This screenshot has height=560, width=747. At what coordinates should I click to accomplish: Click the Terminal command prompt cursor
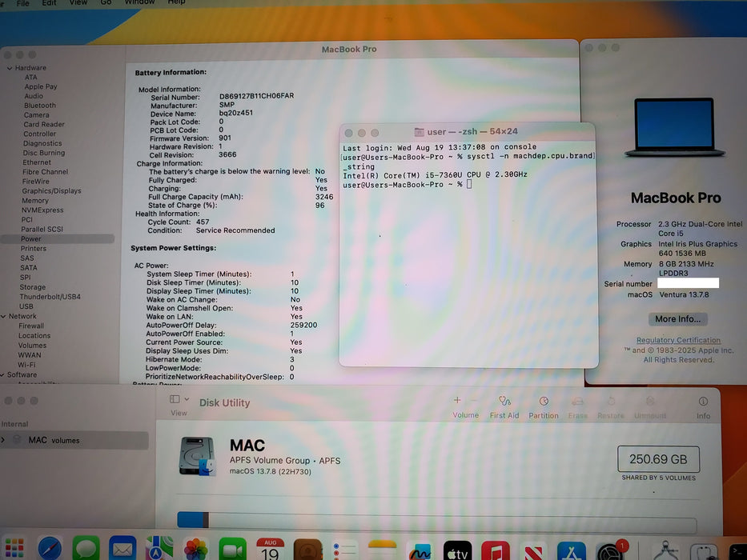pos(469,184)
